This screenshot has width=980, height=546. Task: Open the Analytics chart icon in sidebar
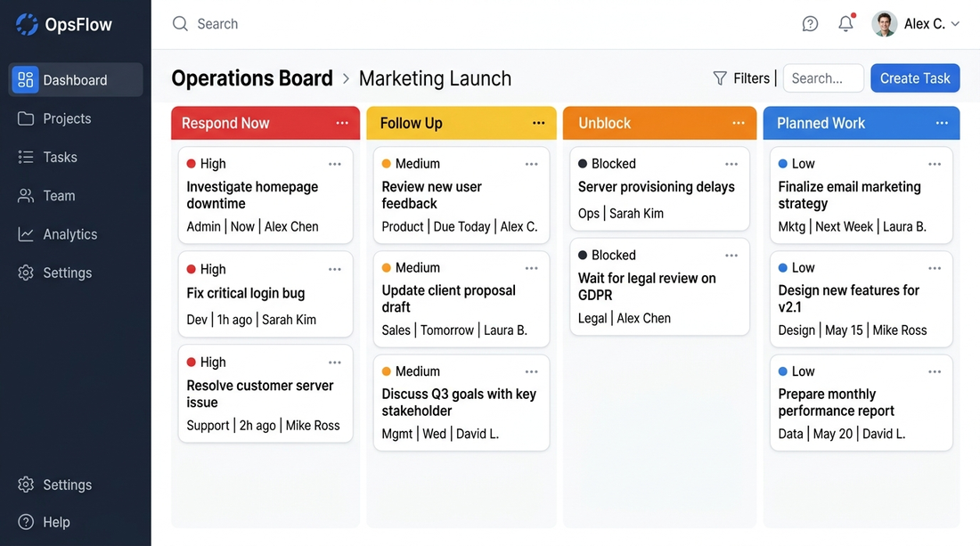[26, 234]
